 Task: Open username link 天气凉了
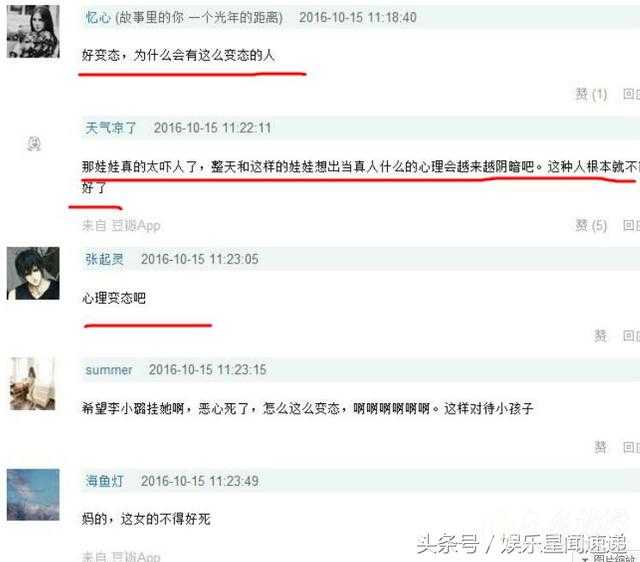[x=111, y=128]
